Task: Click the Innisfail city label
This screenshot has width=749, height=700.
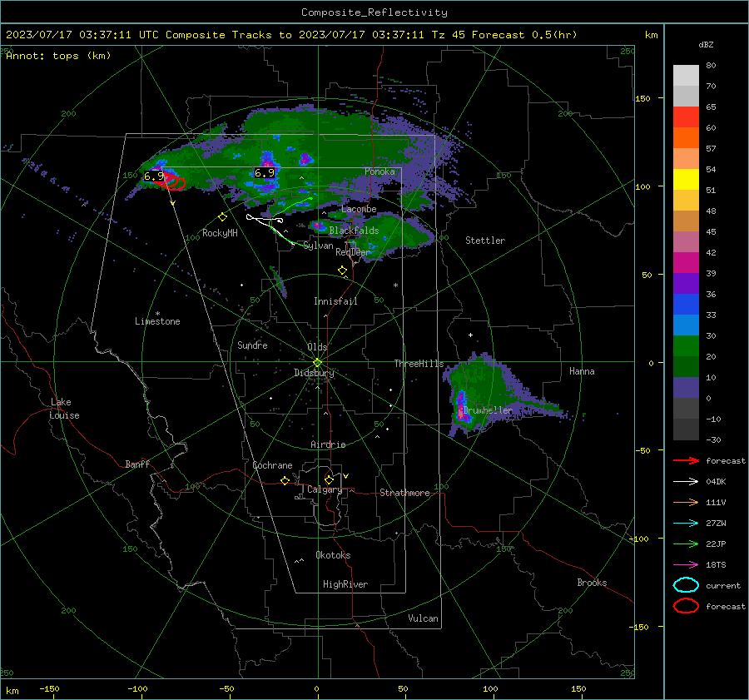Action: 335,301
